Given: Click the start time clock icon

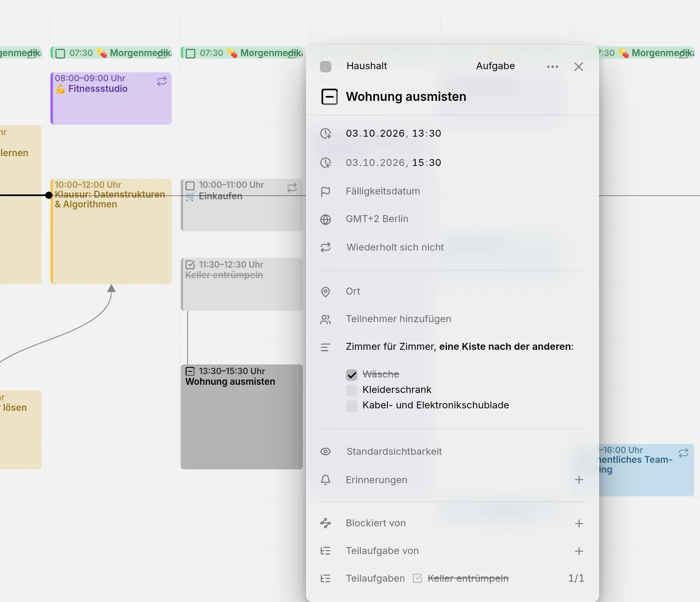Looking at the screenshot, I should pos(326,133).
